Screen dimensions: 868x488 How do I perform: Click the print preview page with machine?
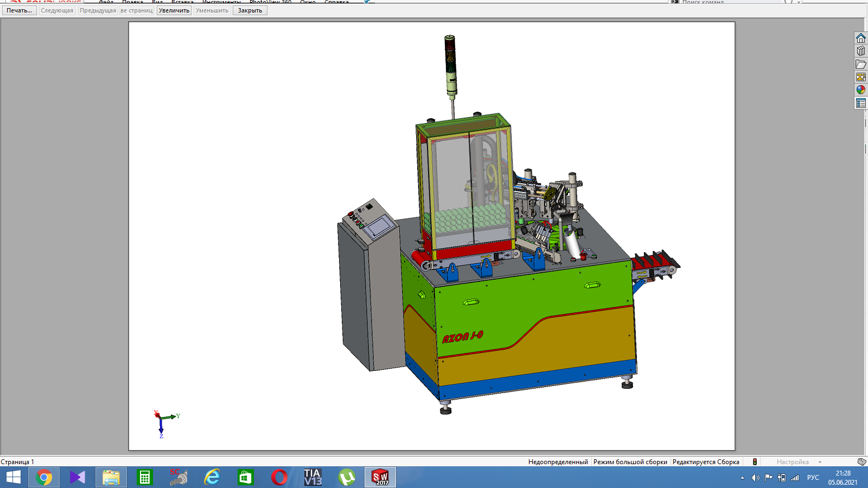[432, 236]
